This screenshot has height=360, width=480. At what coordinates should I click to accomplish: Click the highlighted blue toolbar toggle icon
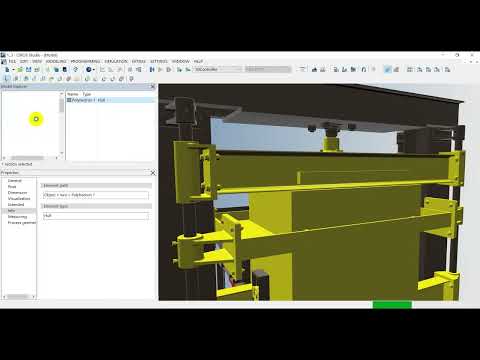coord(388,69)
